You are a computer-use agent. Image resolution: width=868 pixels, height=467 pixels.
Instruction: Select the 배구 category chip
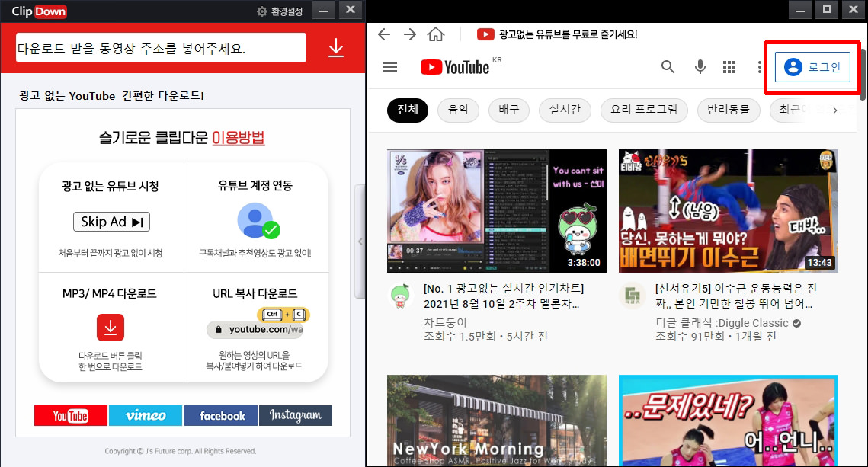point(509,110)
